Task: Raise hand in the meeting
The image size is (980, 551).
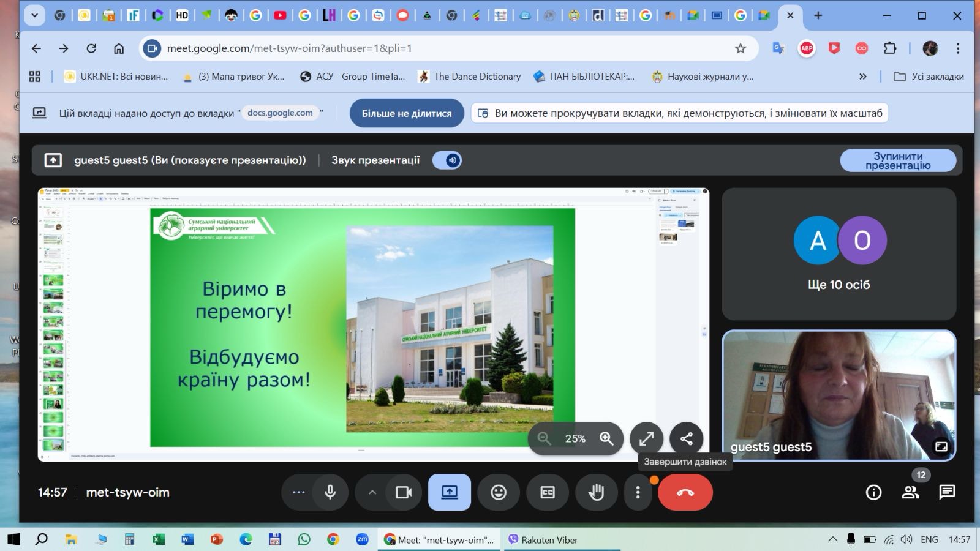Action: [596, 492]
